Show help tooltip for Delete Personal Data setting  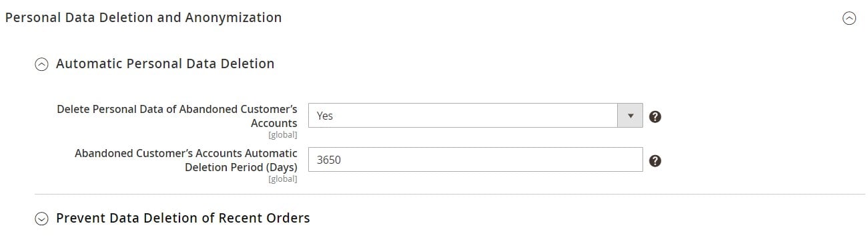click(655, 116)
